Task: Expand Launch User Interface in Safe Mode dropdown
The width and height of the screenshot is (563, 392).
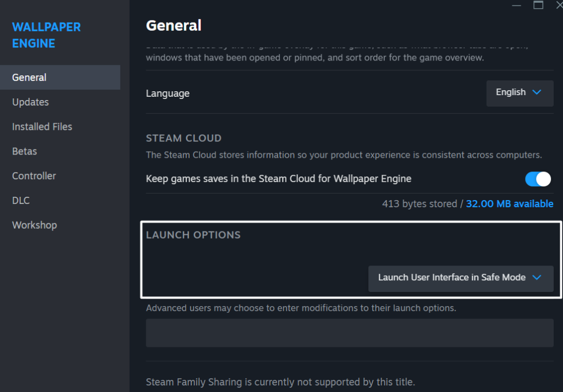Action: [460, 278]
